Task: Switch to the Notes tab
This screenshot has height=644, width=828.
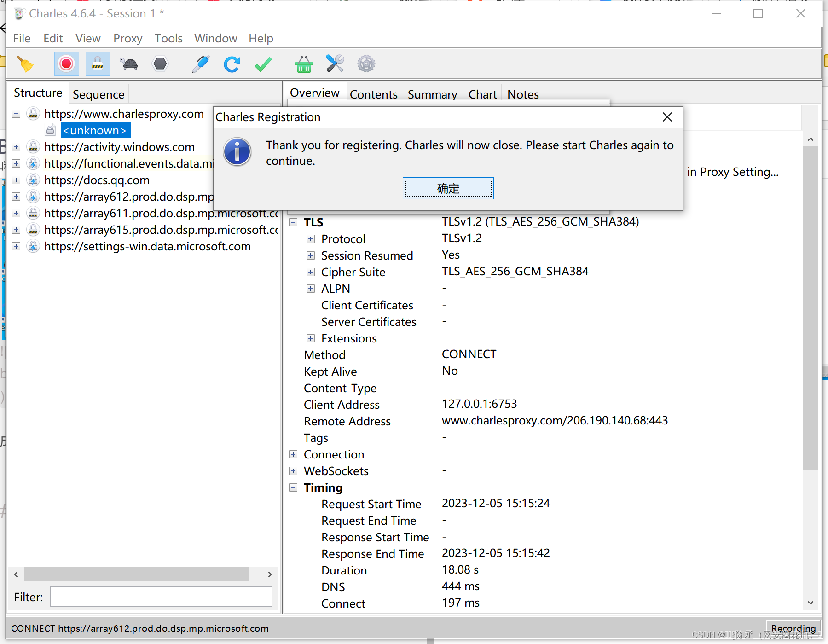Action: click(x=523, y=94)
